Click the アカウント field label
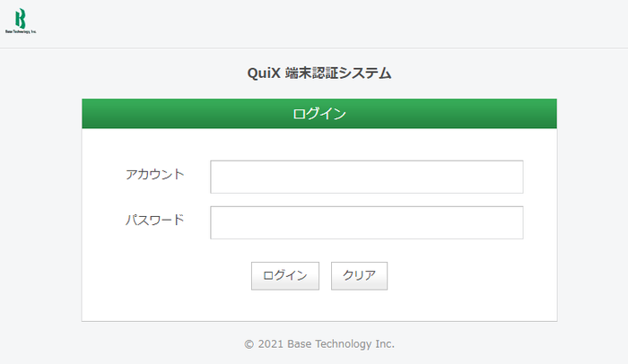This screenshot has height=364, width=628. pos(155,174)
